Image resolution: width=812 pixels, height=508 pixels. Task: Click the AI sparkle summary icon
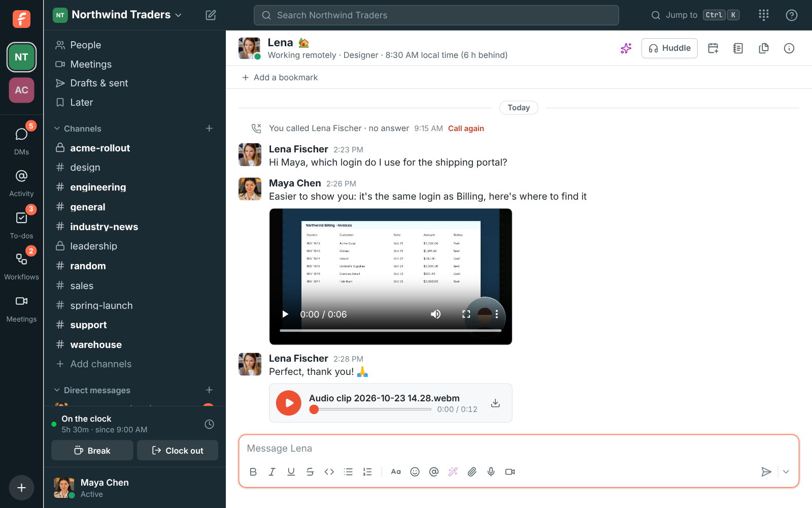[626, 48]
